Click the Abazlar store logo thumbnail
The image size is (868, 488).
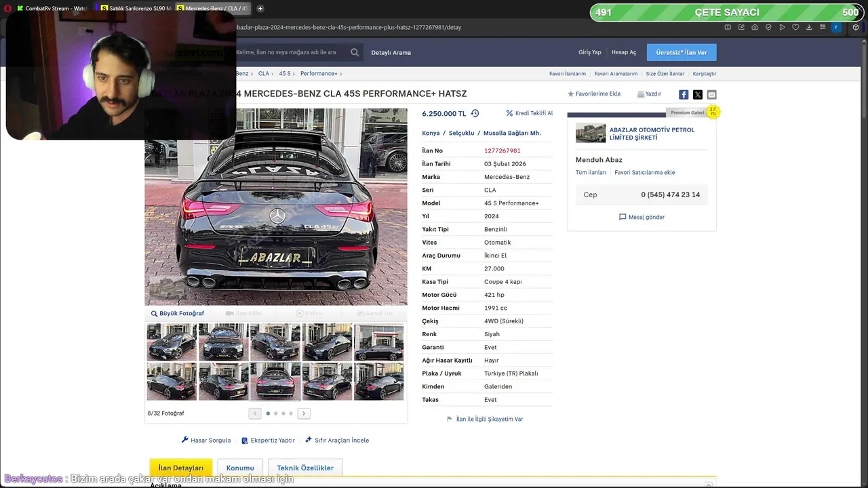pos(591,133)
